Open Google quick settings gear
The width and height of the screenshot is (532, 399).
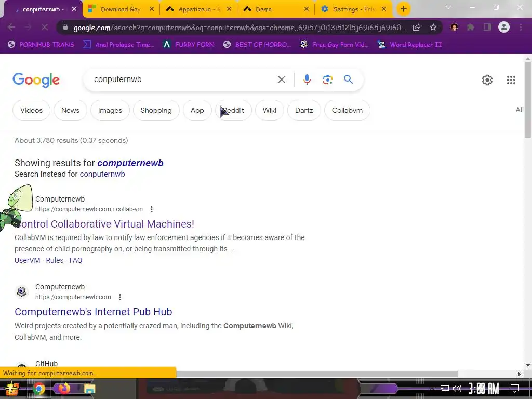[487, 80]
